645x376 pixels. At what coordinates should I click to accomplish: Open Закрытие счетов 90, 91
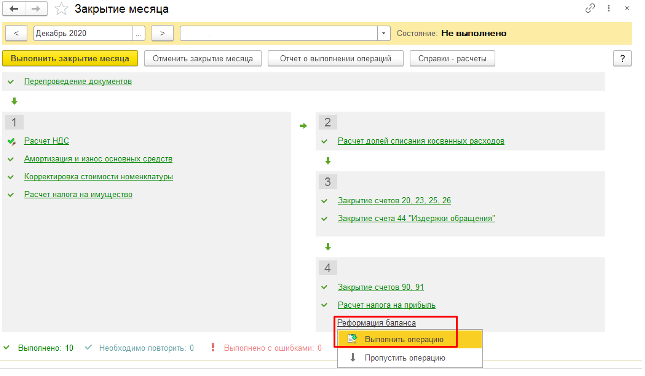pos(381,287)
